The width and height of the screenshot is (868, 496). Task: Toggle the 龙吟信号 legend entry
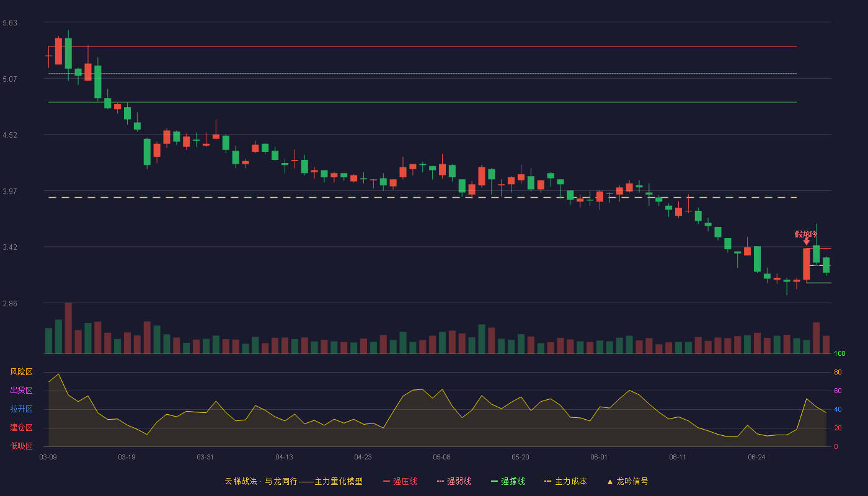point(627,481)
